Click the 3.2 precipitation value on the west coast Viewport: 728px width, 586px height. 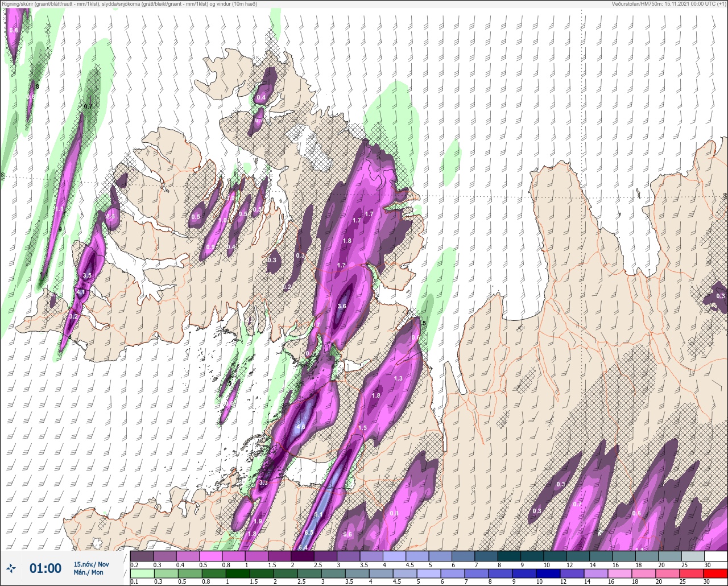[73, 316]
